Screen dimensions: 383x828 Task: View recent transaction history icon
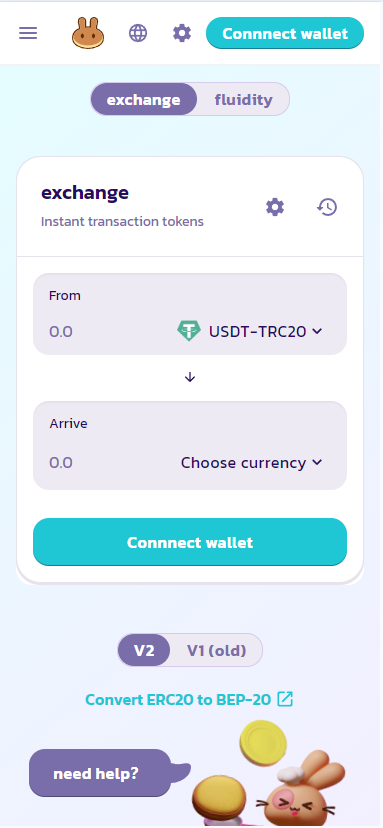[x=327, y=207]
